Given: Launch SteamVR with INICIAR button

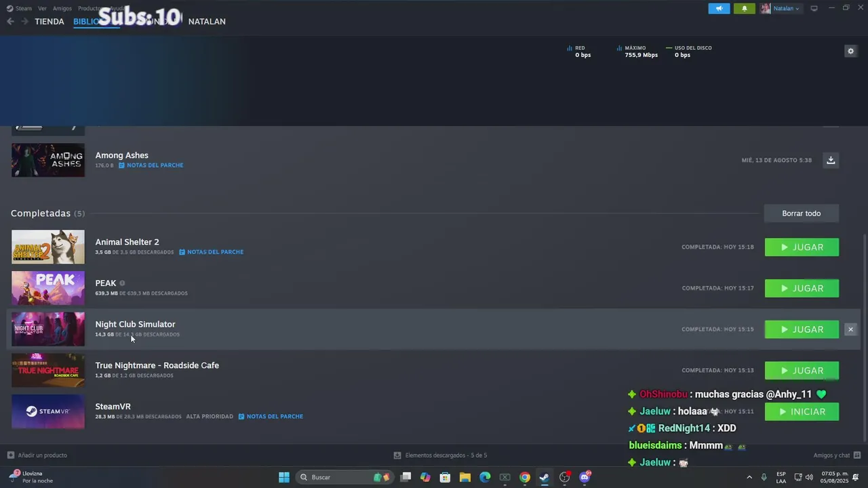Looking at the screenshot, I should click(802, 412).
